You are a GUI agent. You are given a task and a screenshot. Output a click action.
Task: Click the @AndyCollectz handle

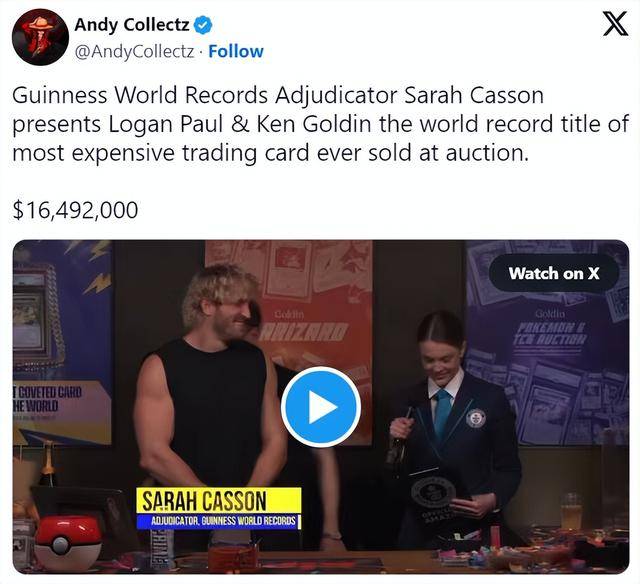pyautogui.click(x=134, y=52)
